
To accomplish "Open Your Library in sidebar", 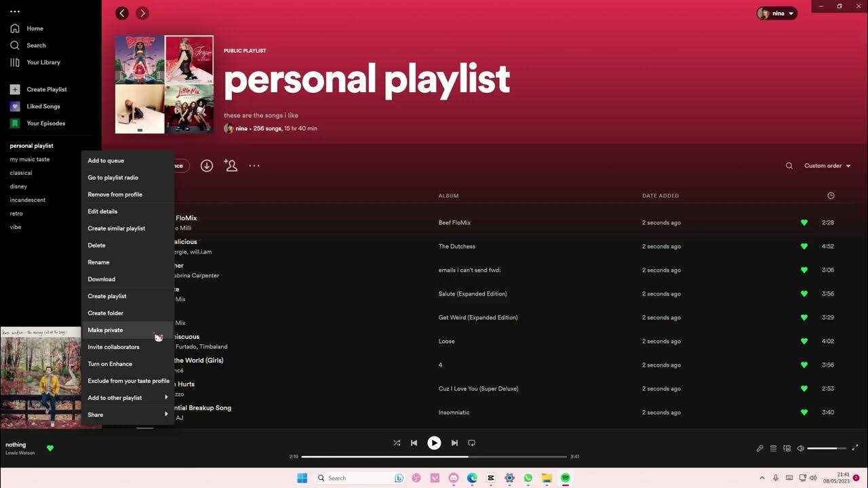I will (x=35, y=62).
